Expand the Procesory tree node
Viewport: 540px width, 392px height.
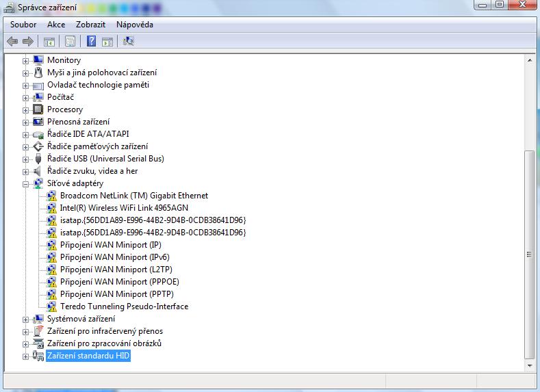[x=26, y=109]
